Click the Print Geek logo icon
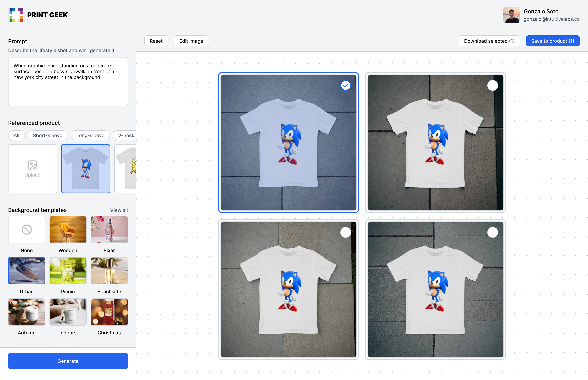Screen dimensions: 588x380 (16, 15)
